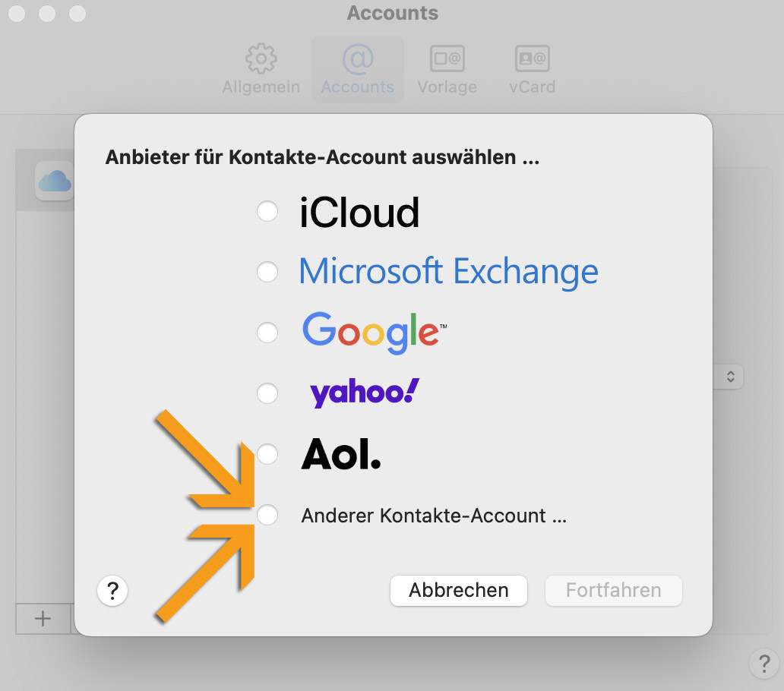Open Accounts window help button
Screen dimensions: 784x691
tap(764, 664)
